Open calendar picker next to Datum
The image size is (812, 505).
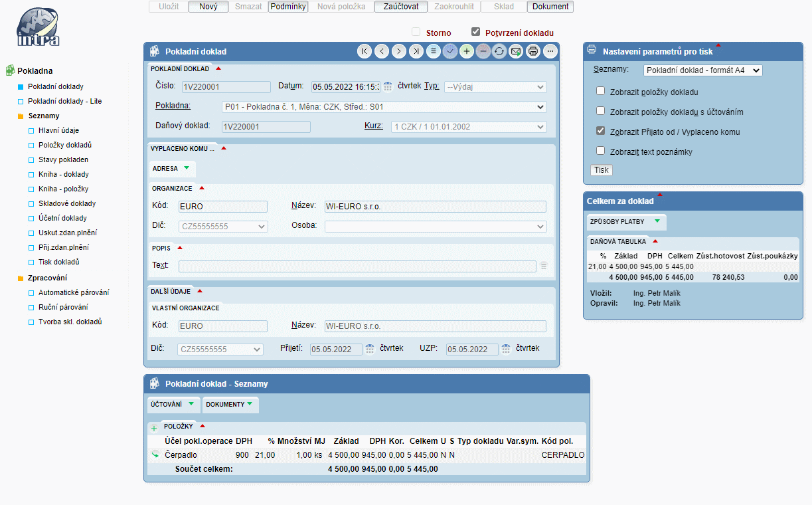click(x=388, y=86)
